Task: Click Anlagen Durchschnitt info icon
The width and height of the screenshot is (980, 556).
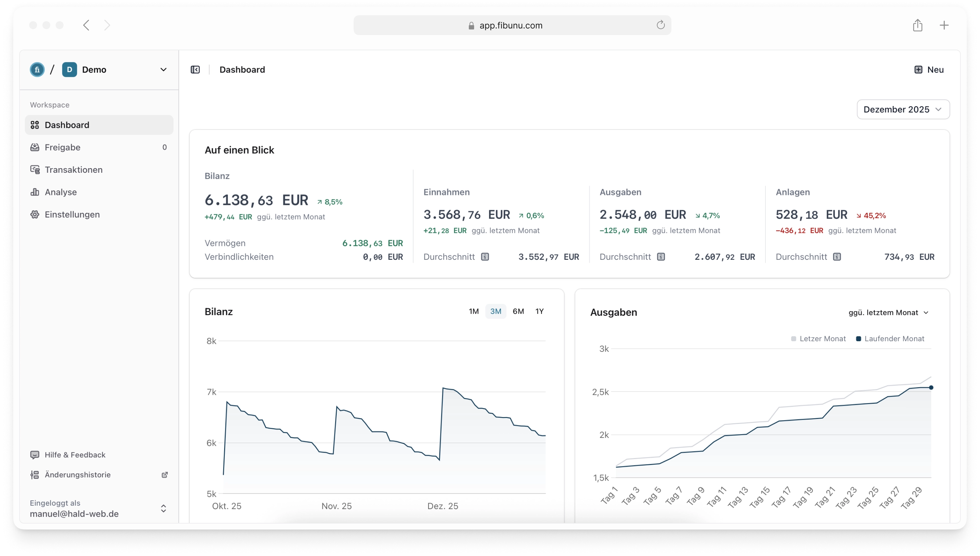Action: pos(837,256)
